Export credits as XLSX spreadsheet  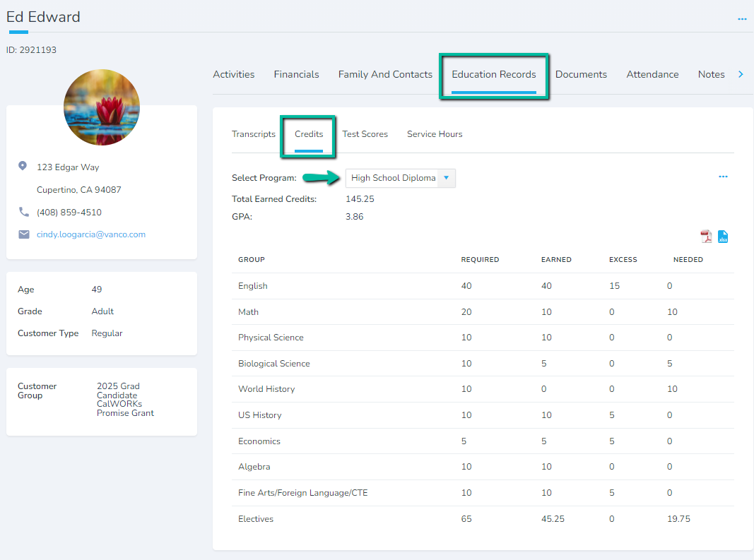click(723, 237)
